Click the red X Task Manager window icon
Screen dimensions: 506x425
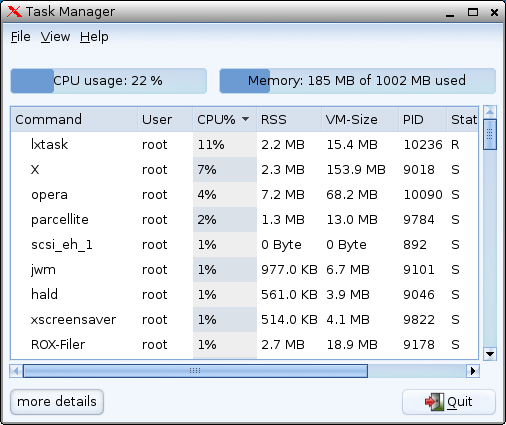pos(14,12)
